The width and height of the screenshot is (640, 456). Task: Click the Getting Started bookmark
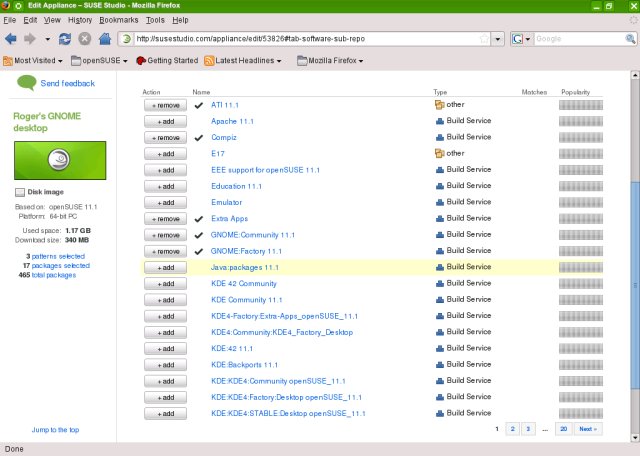[166, 61]
